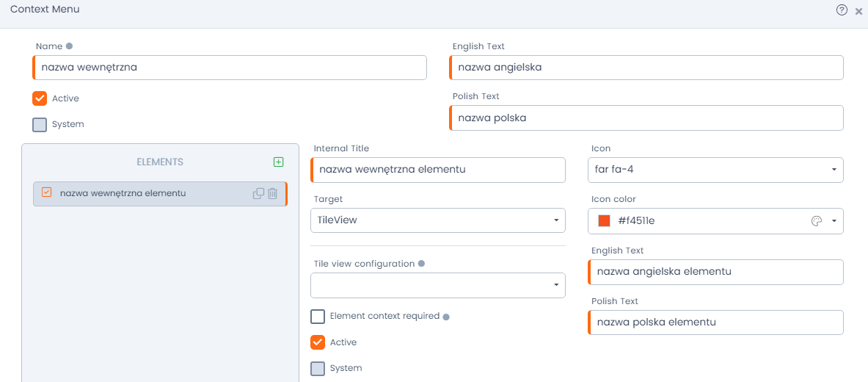Click the Internal Title input field
Image resolution: width=868 pixels, height=382 pixels.
click(x=439, y=170)
